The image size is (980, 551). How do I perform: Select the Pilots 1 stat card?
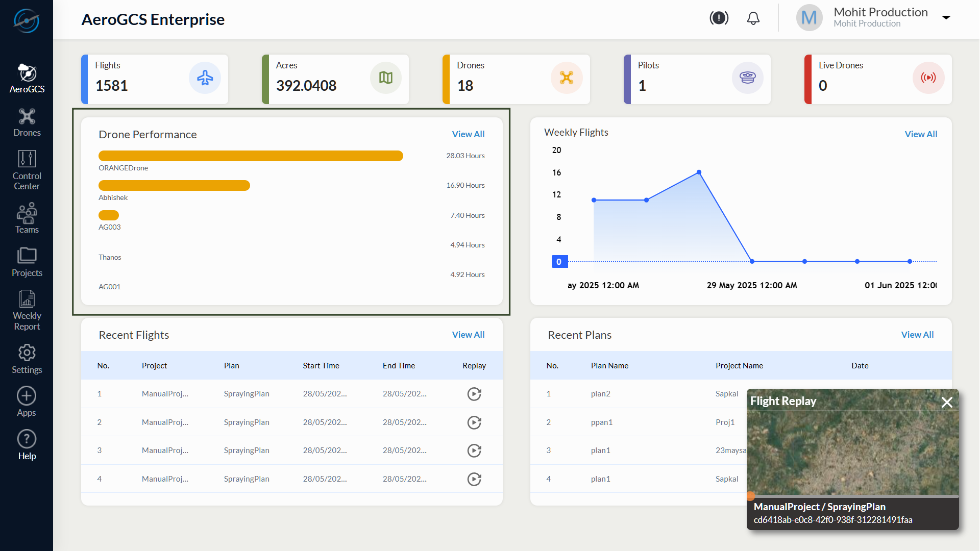[x=697, y=79]
